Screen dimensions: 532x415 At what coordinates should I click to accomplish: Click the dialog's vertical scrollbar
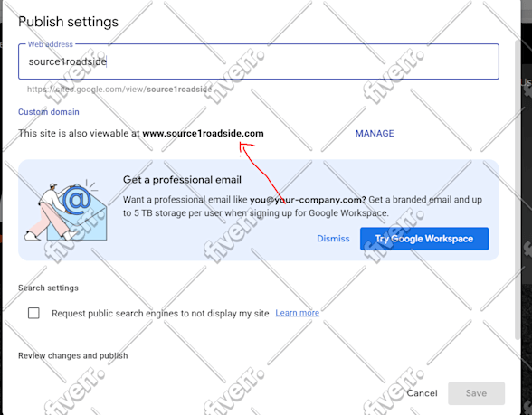pos(518,190)
